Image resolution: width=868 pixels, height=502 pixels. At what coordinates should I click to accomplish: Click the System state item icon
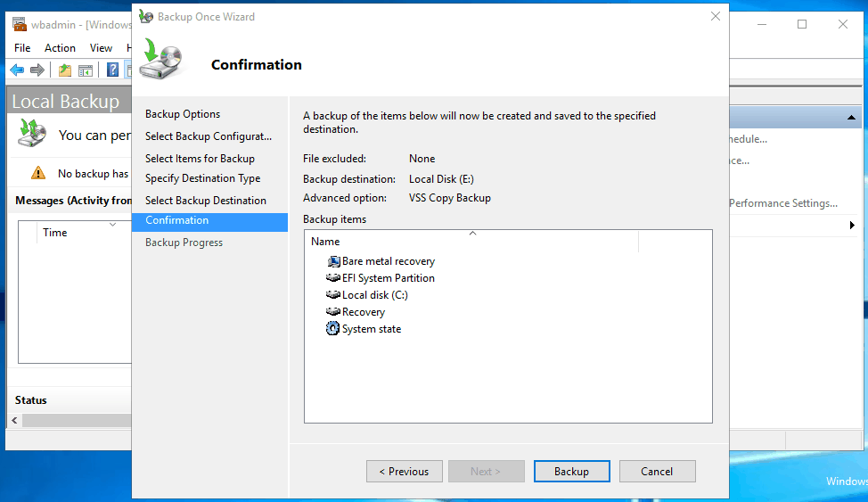click(334, 329)
